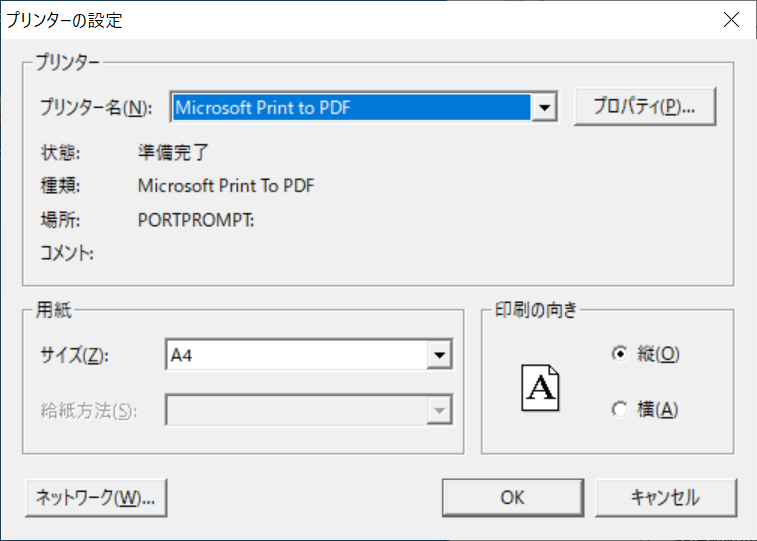Click the PORTPROMPT: location text
The image size is (757, 541).
tap(196, 220)
